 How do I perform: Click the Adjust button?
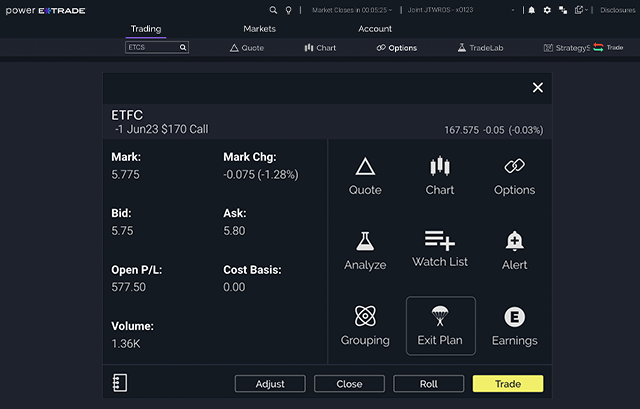pyautogui.click(x=270, y=384)
